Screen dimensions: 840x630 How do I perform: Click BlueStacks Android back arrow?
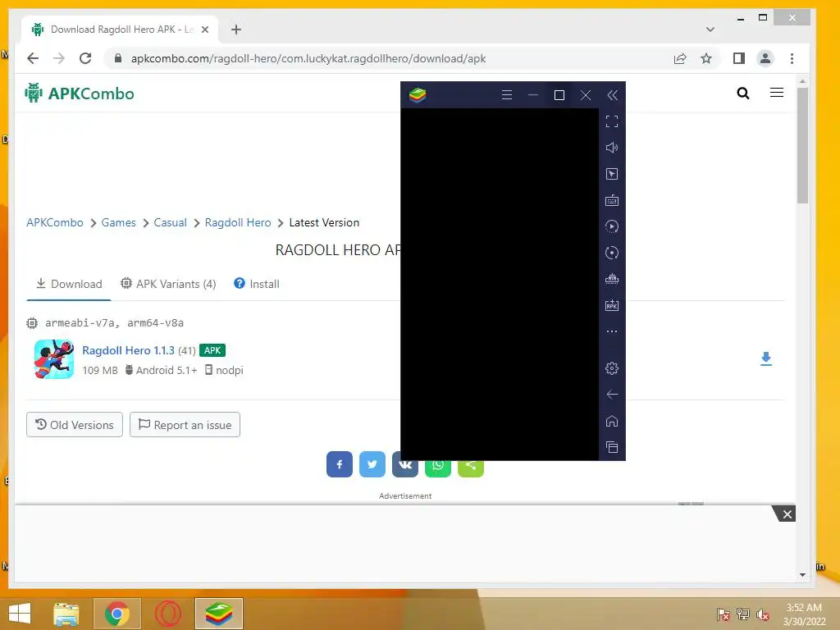612,395
